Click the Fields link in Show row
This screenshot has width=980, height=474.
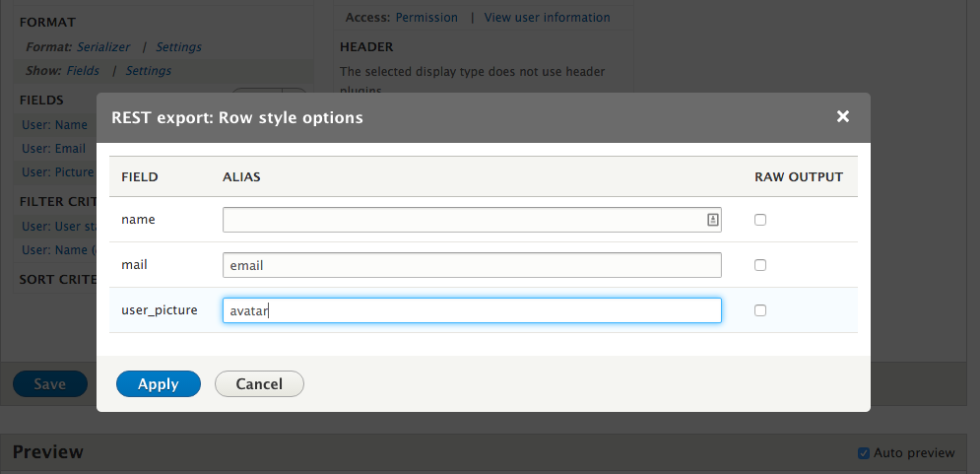pos(83,71)
